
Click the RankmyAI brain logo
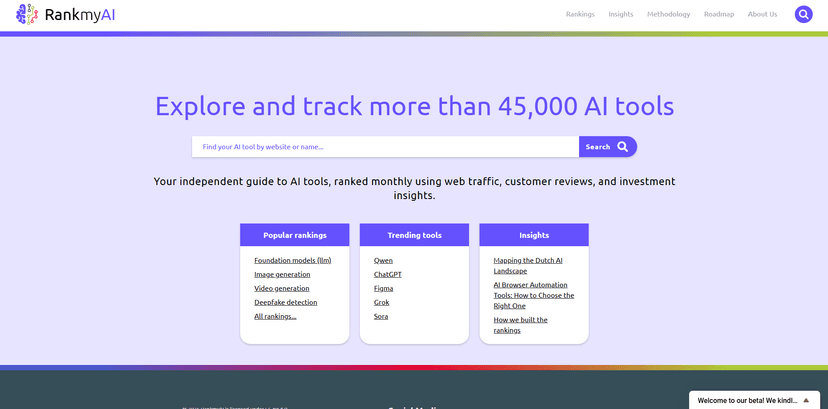[27, 14]
